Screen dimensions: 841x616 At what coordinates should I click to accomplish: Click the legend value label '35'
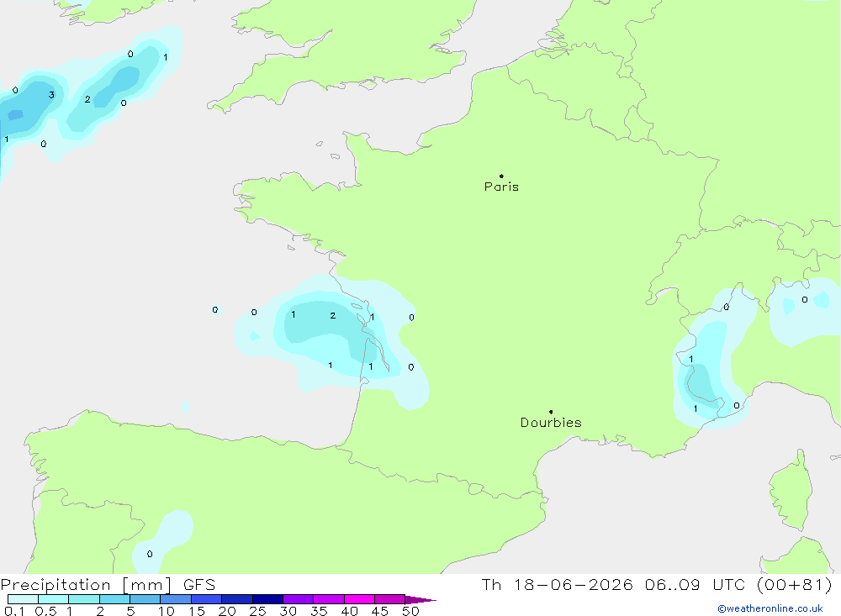[x=319, y=611]
